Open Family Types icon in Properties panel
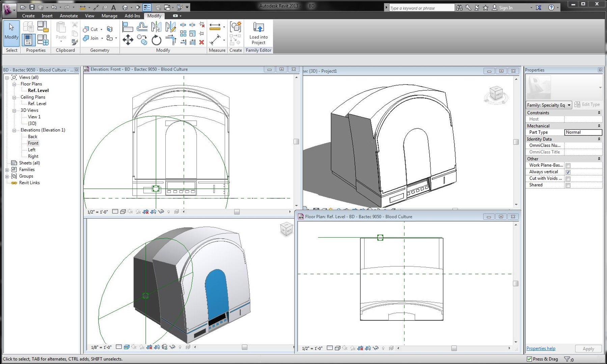The width and height of the screenshot is (607, 364). pos(43,40)
